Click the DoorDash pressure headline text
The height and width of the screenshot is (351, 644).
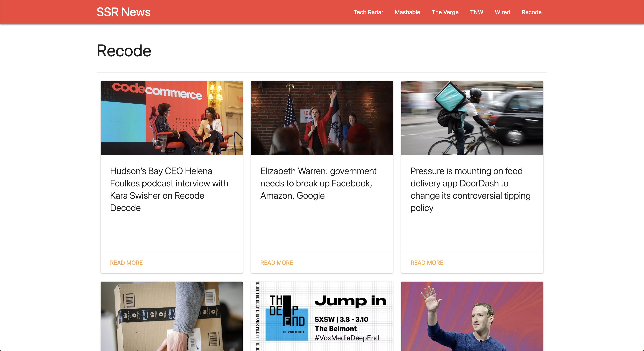(470, 189)
